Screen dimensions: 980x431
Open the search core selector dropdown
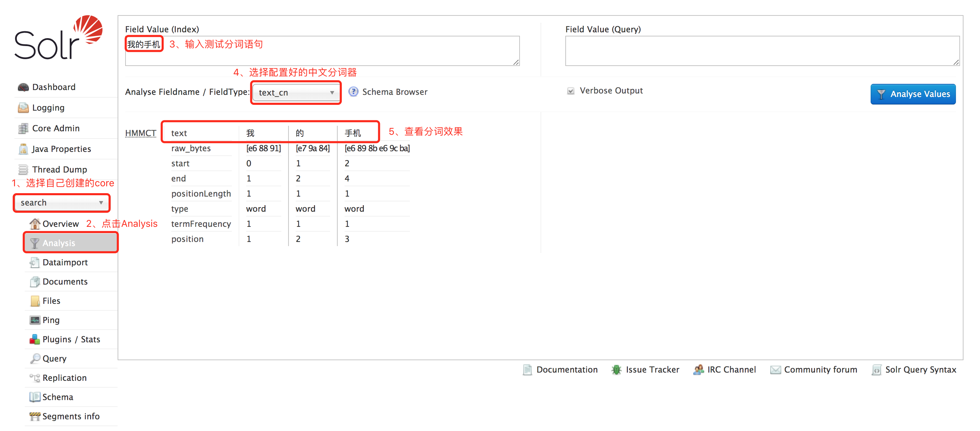pos(62,203)
